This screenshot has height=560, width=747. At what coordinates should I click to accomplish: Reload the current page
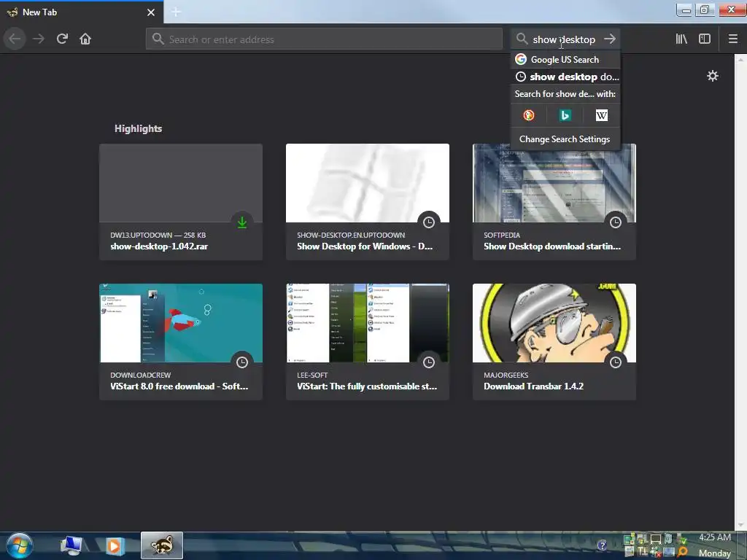click(62, 39)
